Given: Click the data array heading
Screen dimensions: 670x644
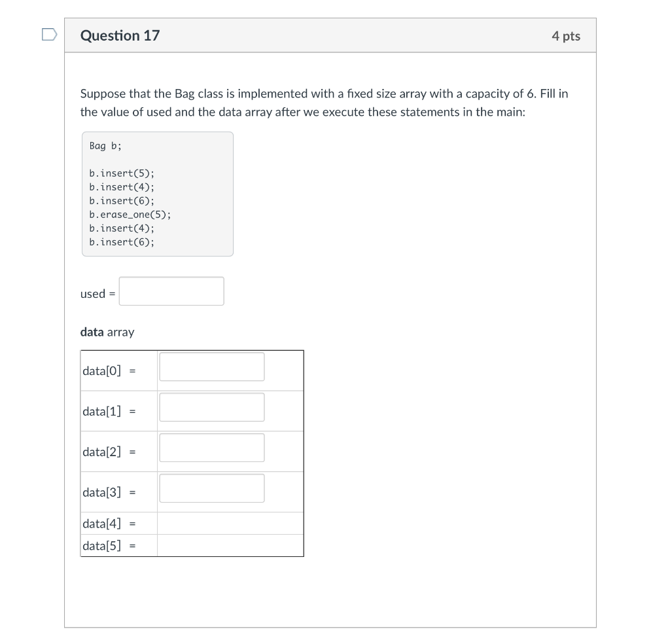Looking at the screenshot, I should [107, 332].
